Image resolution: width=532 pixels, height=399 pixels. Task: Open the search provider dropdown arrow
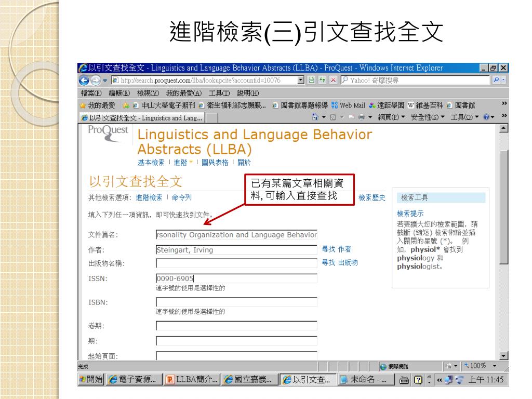(503, 80)
